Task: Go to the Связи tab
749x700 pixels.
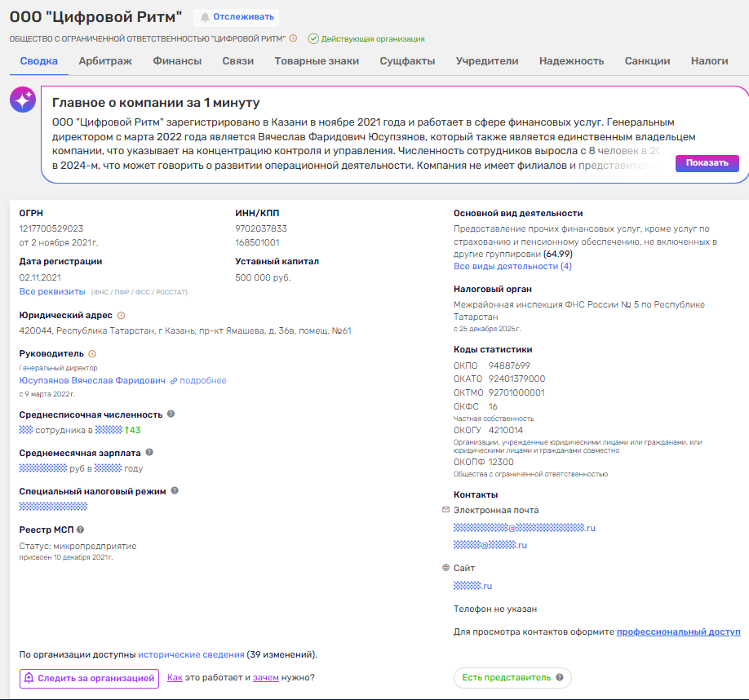Action: coord(238,61)
